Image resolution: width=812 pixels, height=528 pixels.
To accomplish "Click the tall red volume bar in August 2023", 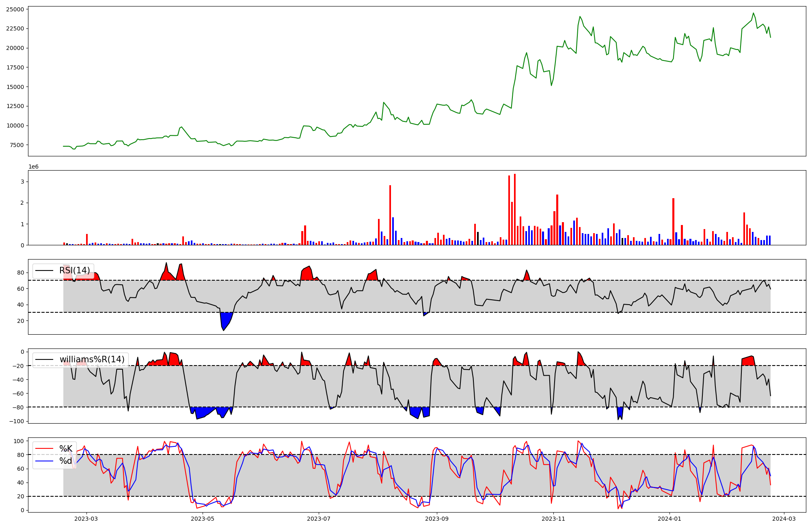I will pyautogui.click(x=390, y=215).
